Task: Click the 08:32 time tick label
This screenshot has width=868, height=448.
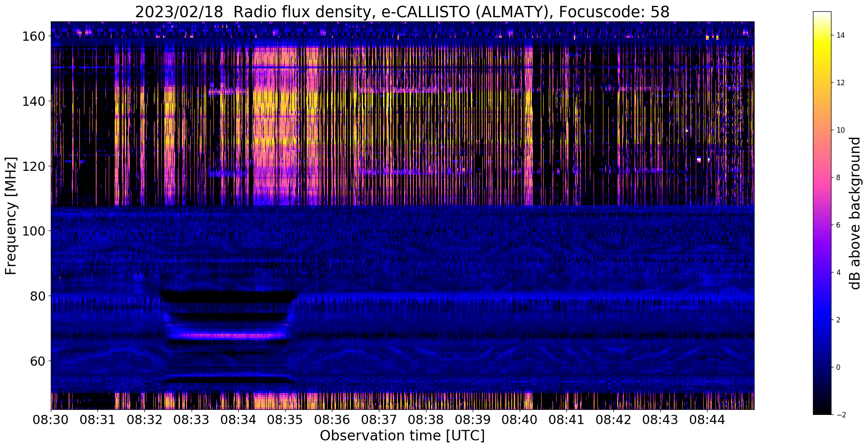Action: click(x=145, y=419)
